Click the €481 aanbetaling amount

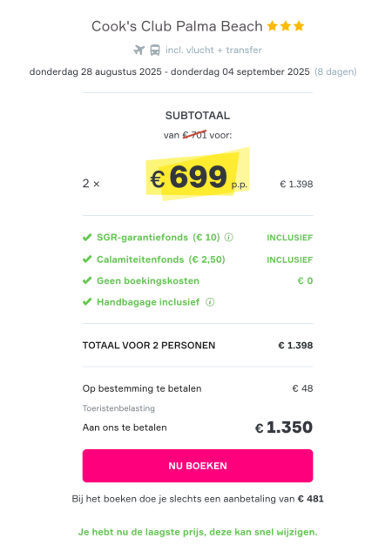click(311, 499)
